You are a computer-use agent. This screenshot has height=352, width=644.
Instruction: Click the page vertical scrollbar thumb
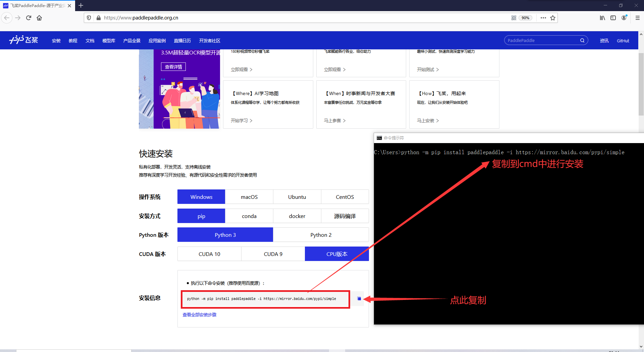click(x=641, y=84)
